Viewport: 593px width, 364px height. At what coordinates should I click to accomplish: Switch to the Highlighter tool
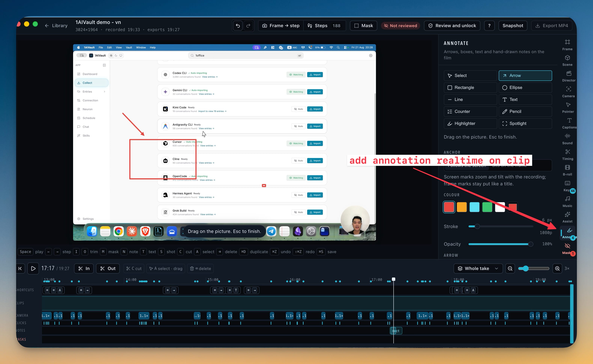pyautogui.click(x=470, y=124)
